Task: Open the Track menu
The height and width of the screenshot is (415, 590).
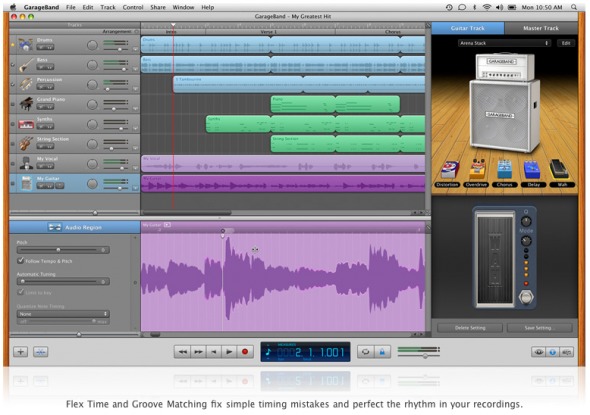Action: (x=108, y=7)
